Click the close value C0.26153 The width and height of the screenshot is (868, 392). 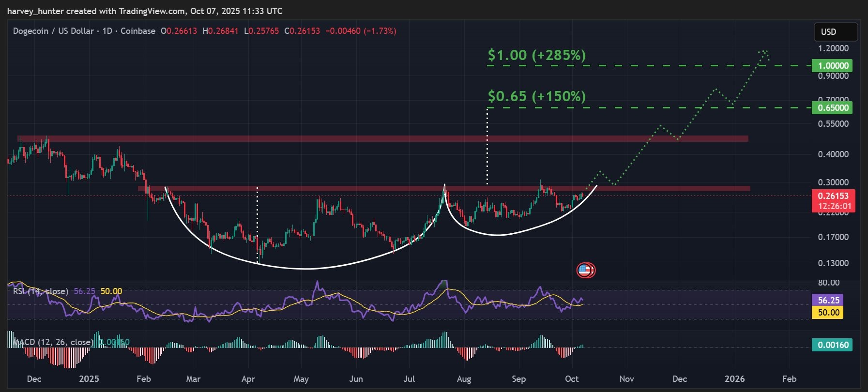pos(302,31)
